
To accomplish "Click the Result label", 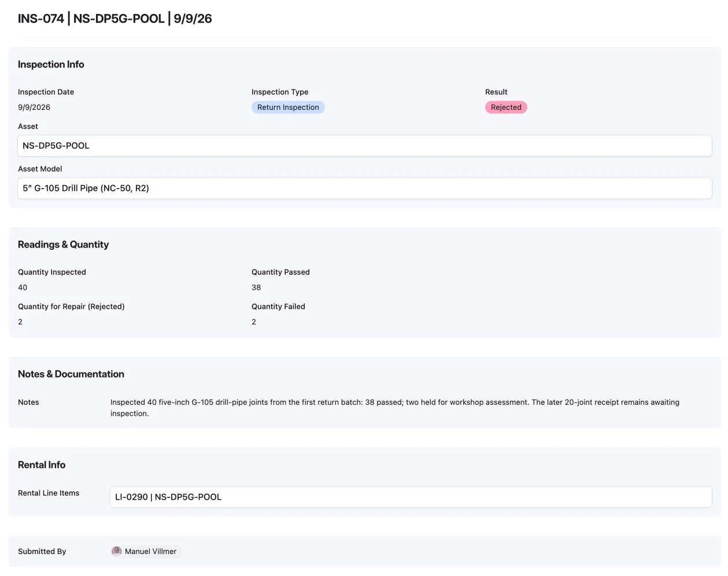I will [496, 92].
